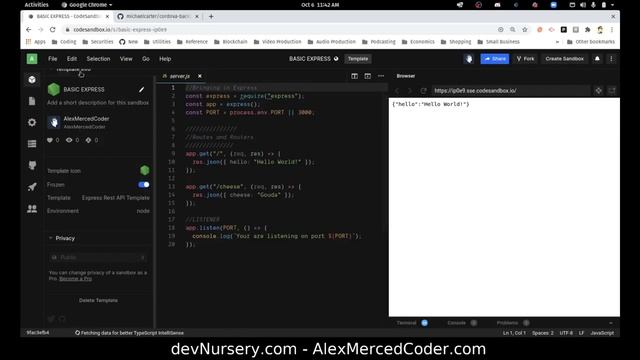640x360 pixels.
Task: Open the GNOME Activities overview
Action: (36, 5)
